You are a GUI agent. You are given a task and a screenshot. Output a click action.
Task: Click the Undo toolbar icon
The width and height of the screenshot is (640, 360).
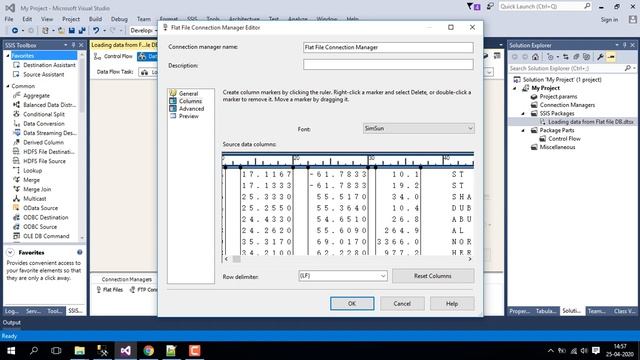coord(96,31)
